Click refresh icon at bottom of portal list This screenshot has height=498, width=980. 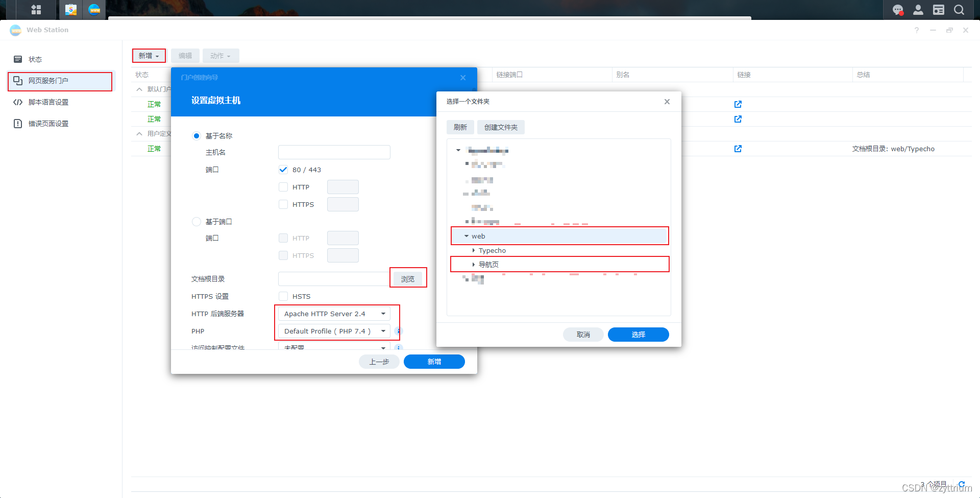962,484
